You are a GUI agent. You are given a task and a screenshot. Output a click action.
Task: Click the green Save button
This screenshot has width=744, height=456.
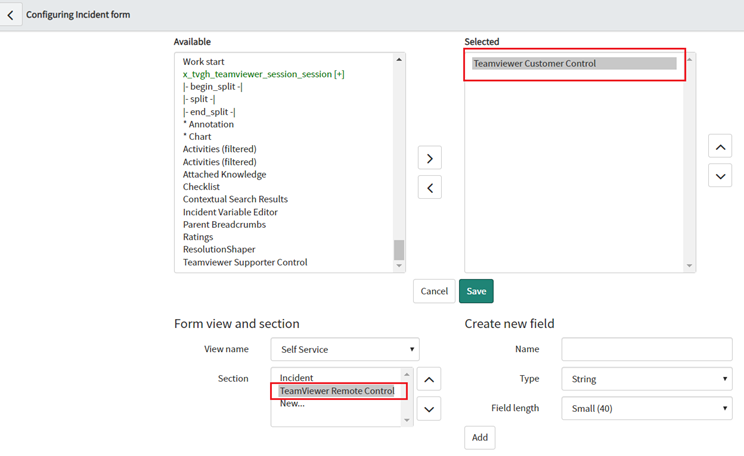click(x=476, y=291)
